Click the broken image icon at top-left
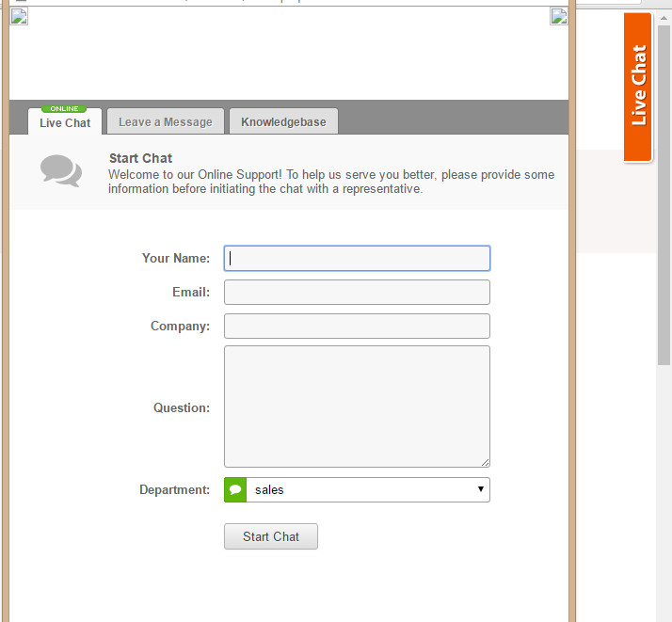 pos(19,16)
